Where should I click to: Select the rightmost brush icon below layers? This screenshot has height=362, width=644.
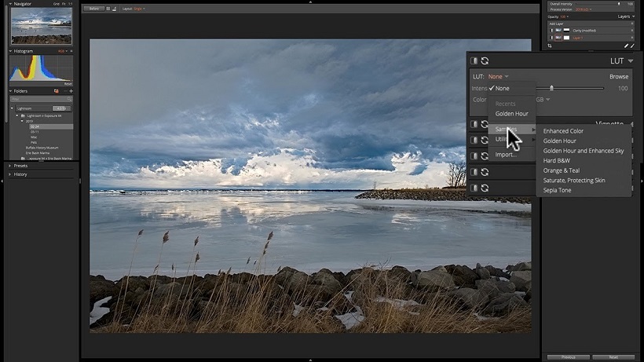[632, 46]
